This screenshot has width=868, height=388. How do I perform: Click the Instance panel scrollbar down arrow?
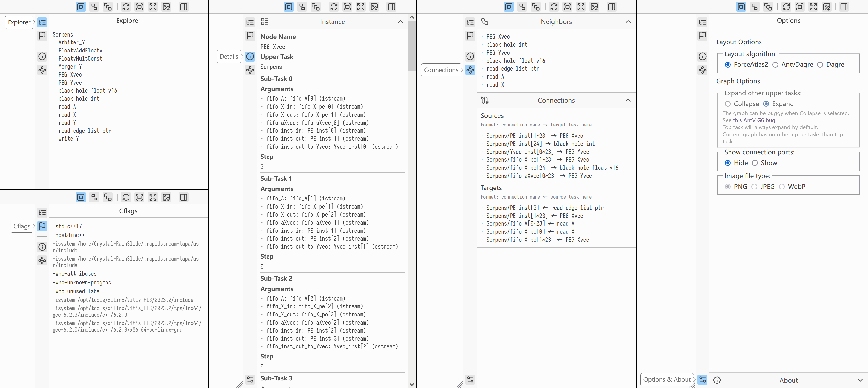pos(411,384)
